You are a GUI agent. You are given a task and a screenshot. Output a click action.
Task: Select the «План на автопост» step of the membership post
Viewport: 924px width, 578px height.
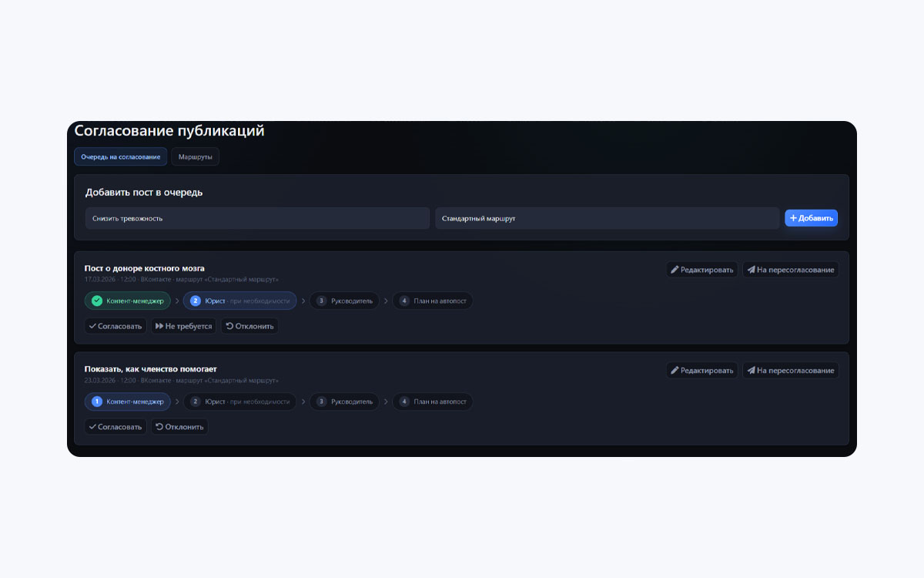433,401
